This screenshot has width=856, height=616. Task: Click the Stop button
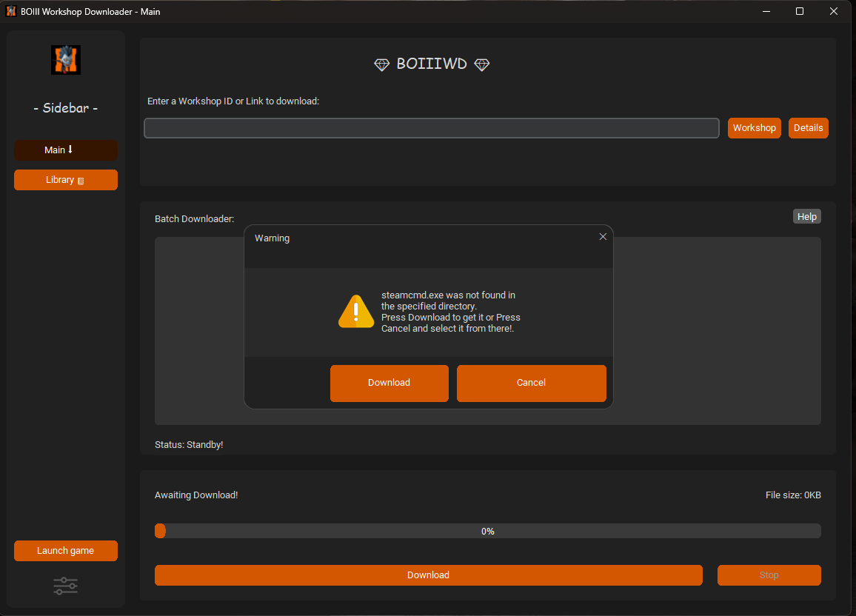pos(769,575)
